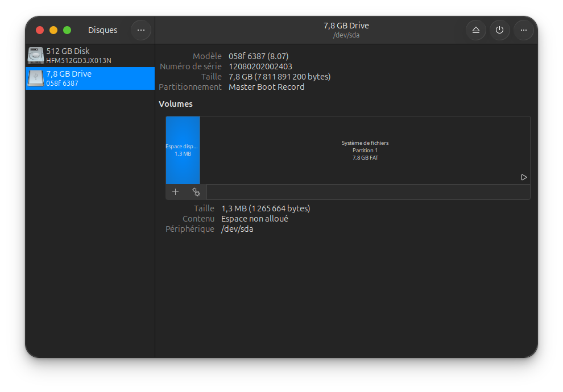Select the 7,8 GB Drive entry
This screenshot has width=563, height=392.
pyautogui.click(x=90, y=78)
